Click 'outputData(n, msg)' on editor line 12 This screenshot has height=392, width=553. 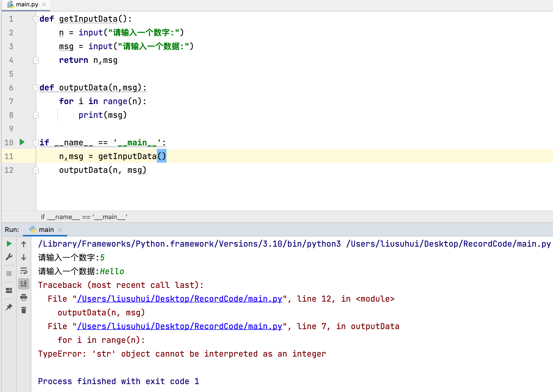[103, 170]
